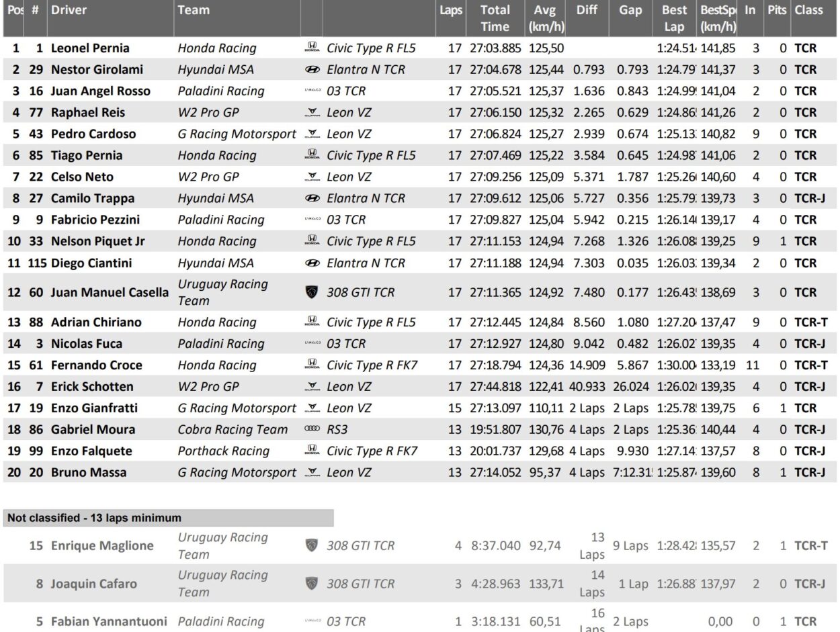Click Hyundai logo in Diego Ciantini row
The height and width of the screenshot is (632, 840).
tap(312, 263)
